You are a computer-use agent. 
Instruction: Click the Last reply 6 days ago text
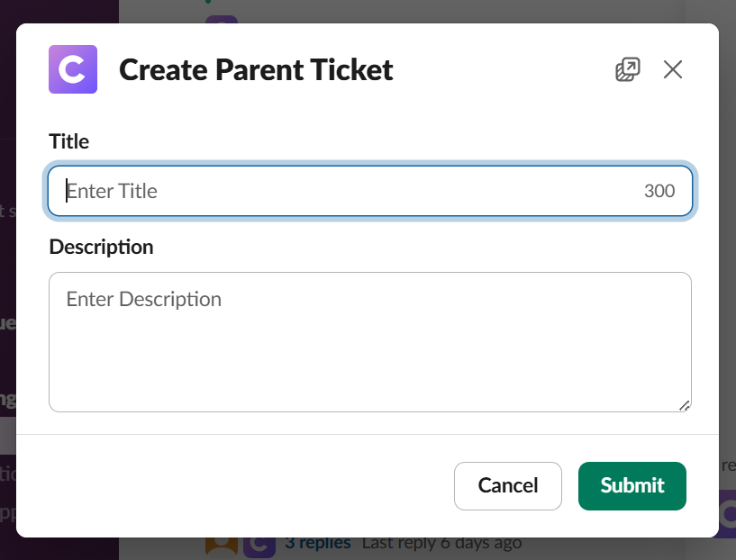441,543
